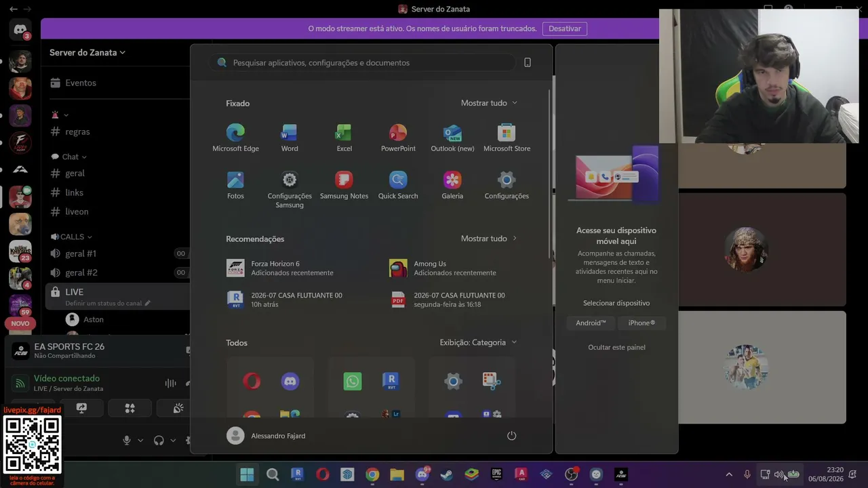Launch Word from the pinned apps
Screen dimensions: 868x488
290,138
